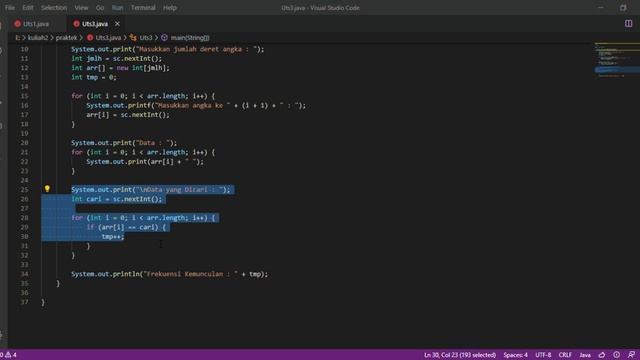The width and height of the screenshot is (640, 360).
Task: Change indentation via Spaces: 4
Action: pyautogui.click(x=516, y=355)
